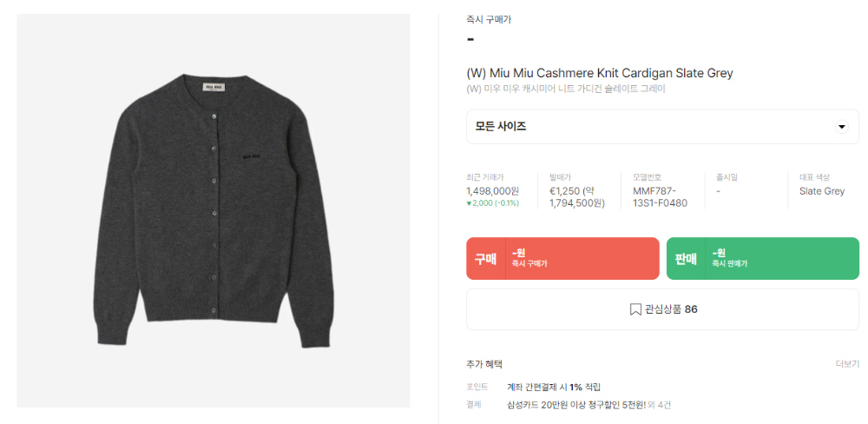Screen dimensions: 868x424
Task: Click the red 구매 buy button
Action: pyautogui.click(x=563, y=258)
